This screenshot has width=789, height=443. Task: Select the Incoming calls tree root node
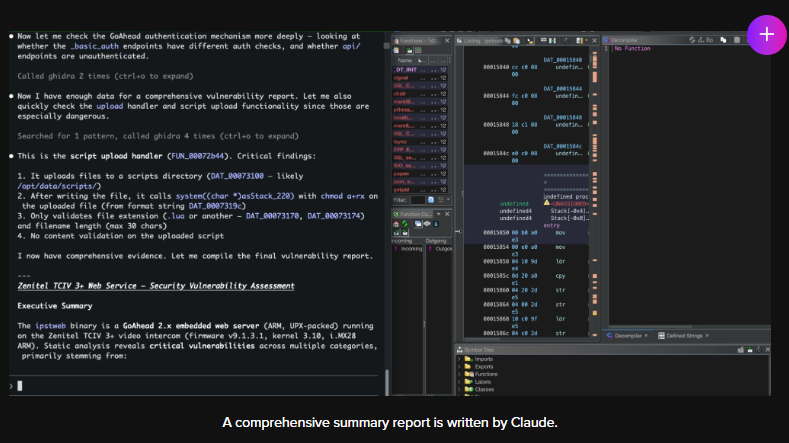click(409, 249)
